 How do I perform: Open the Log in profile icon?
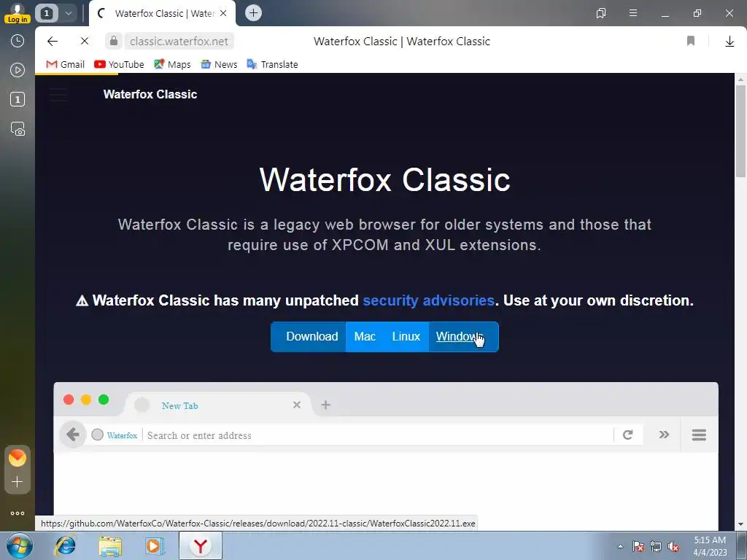[18, 13]
